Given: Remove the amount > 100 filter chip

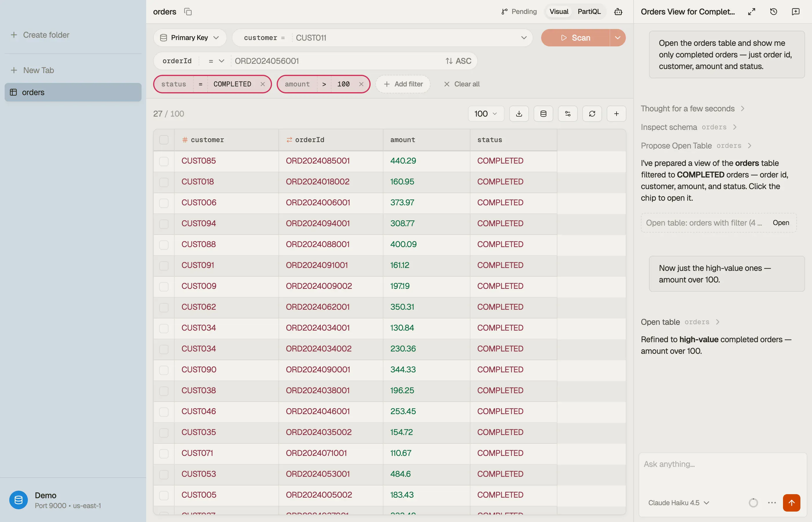Looking at the screenshot, I should 361,84.
